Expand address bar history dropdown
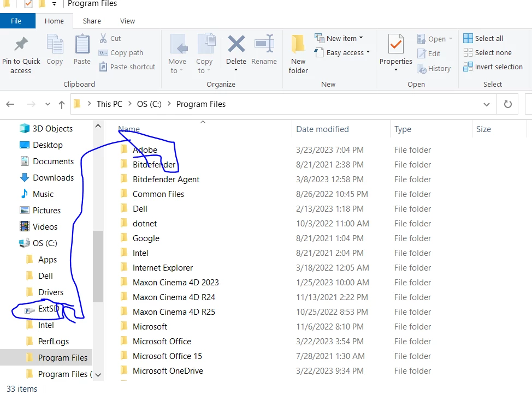Image resolution: width=532 pixels, height=395 pixels. click(x=487, y=104)
